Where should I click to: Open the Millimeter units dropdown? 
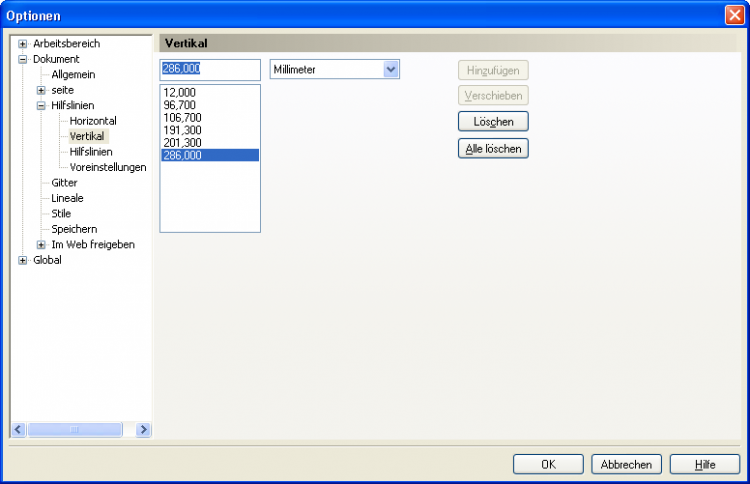(391, 69)
